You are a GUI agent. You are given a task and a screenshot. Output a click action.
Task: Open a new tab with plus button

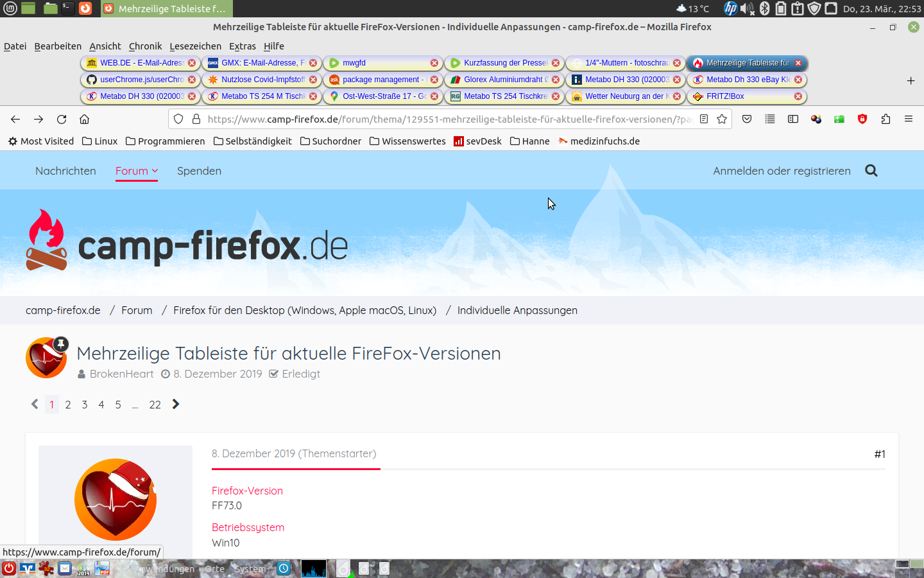pos(911,80)
